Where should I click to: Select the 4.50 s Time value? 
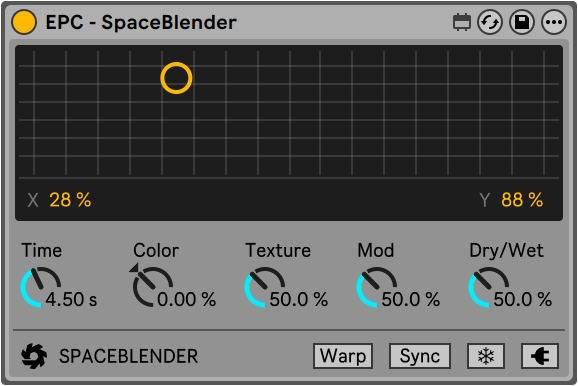72,299
